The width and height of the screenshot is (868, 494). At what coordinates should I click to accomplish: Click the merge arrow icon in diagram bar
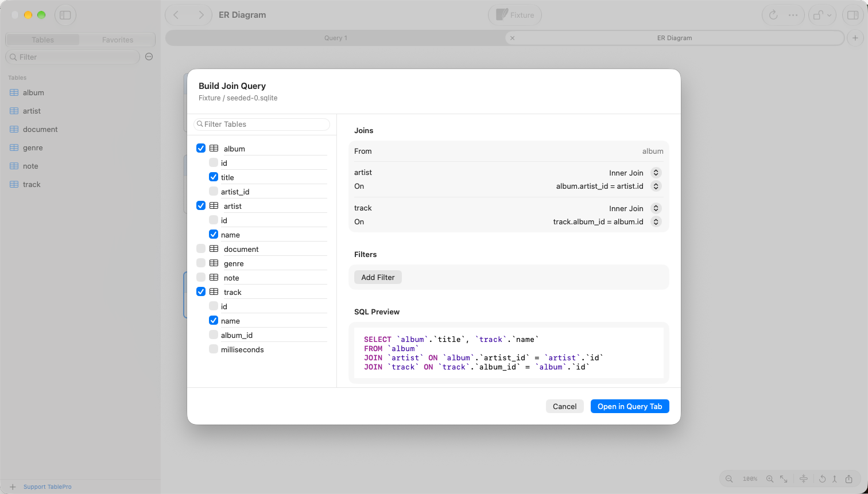(x=834, y=479)
